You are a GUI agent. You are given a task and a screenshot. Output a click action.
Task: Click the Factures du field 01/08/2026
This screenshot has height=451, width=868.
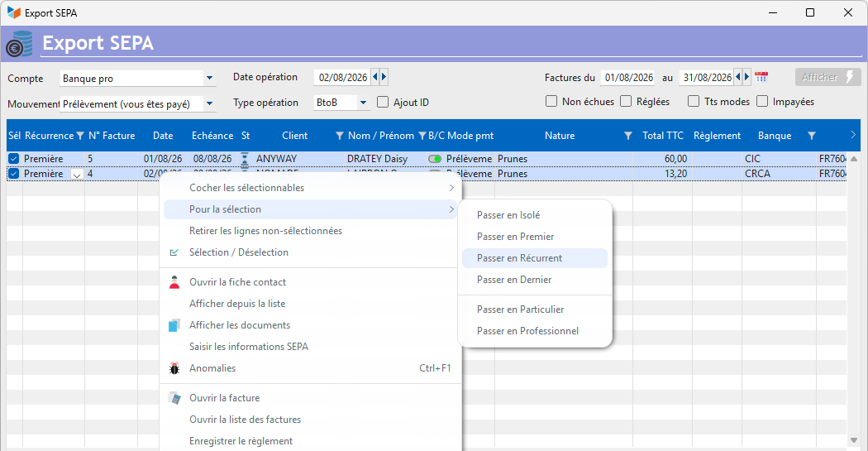[x=628, y=78]
